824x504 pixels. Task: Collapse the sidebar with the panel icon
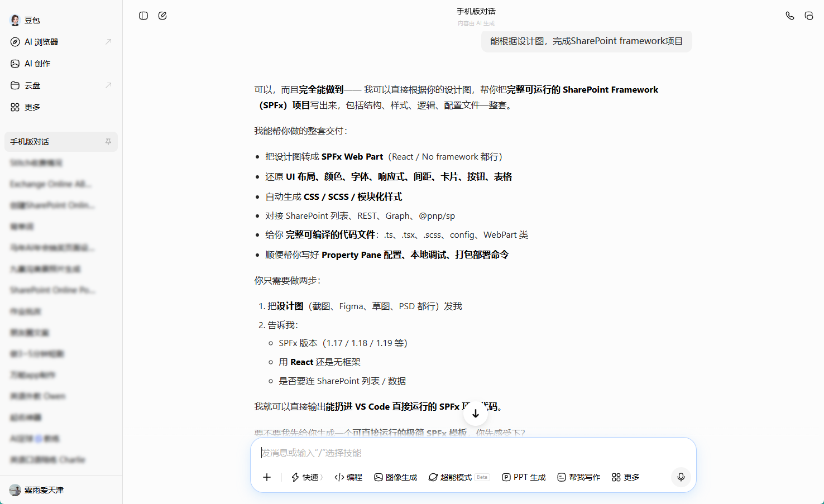tap(143, 16)
